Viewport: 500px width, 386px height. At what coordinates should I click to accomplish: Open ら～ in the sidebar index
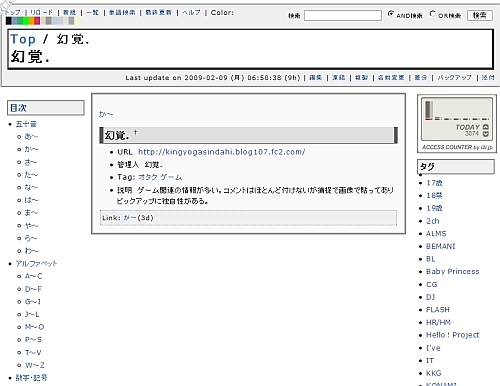(31, 238)
